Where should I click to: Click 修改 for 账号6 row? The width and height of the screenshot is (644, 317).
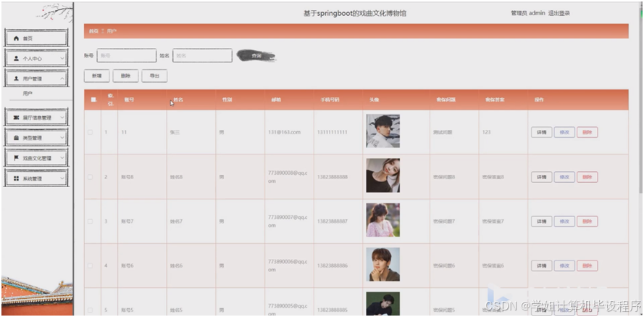click(564, 266)
